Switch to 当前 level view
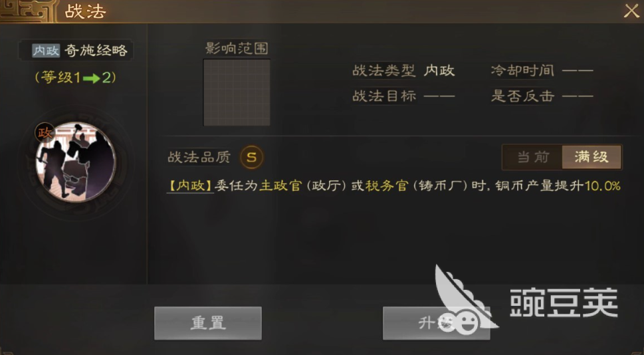 point(532,157)
